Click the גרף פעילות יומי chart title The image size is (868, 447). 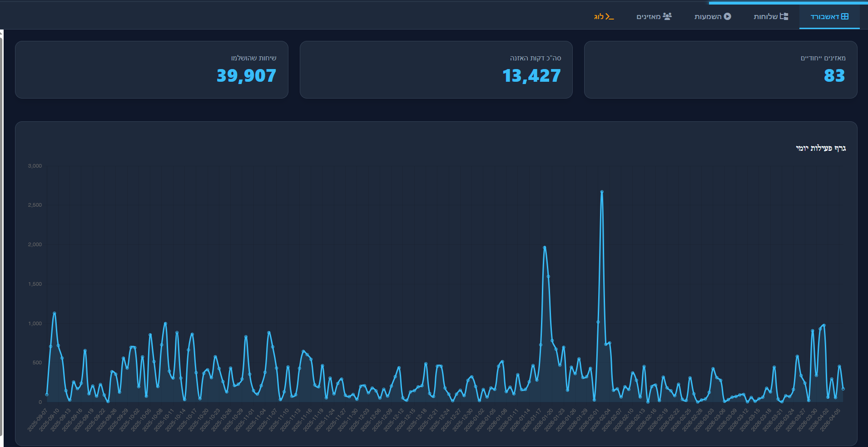[820, 148]
